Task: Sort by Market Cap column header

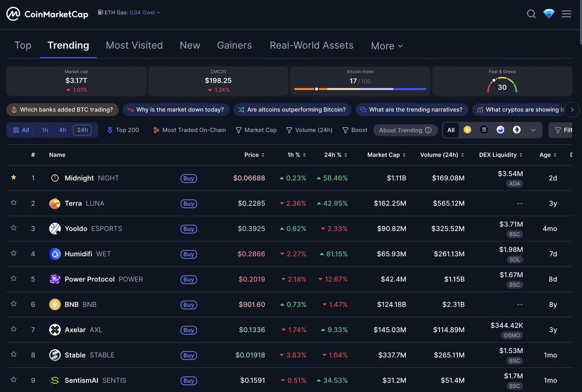Action: (387, 155)
